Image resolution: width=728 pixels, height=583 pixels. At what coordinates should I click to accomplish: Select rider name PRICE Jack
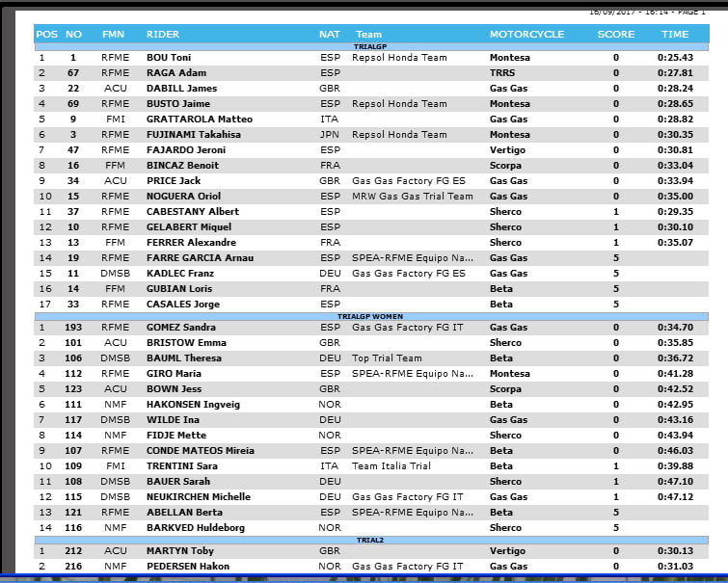pos(174,180)
